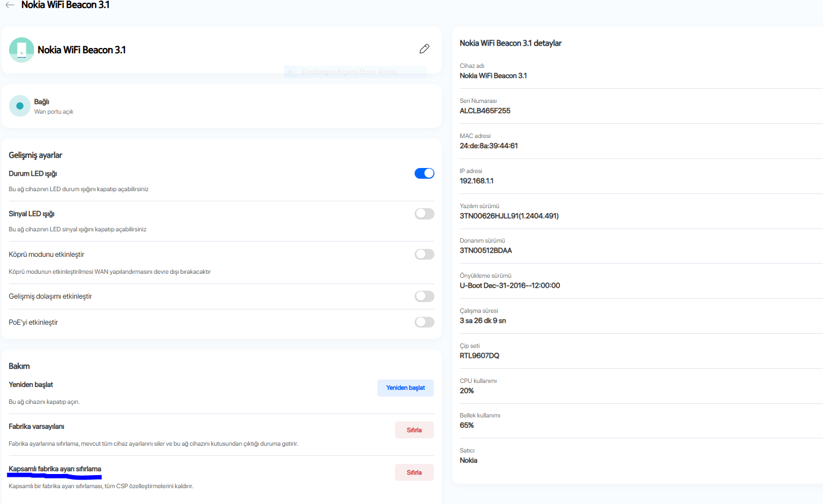Click the Wan portu açık status text
823x504 pixels.
coord(54,112)
